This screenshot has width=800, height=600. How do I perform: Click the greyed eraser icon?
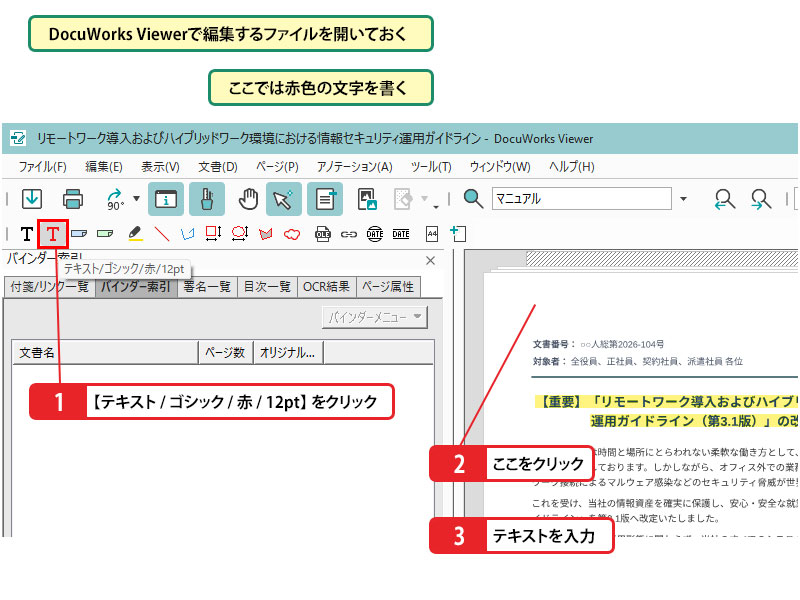click(x=403, y=198)
